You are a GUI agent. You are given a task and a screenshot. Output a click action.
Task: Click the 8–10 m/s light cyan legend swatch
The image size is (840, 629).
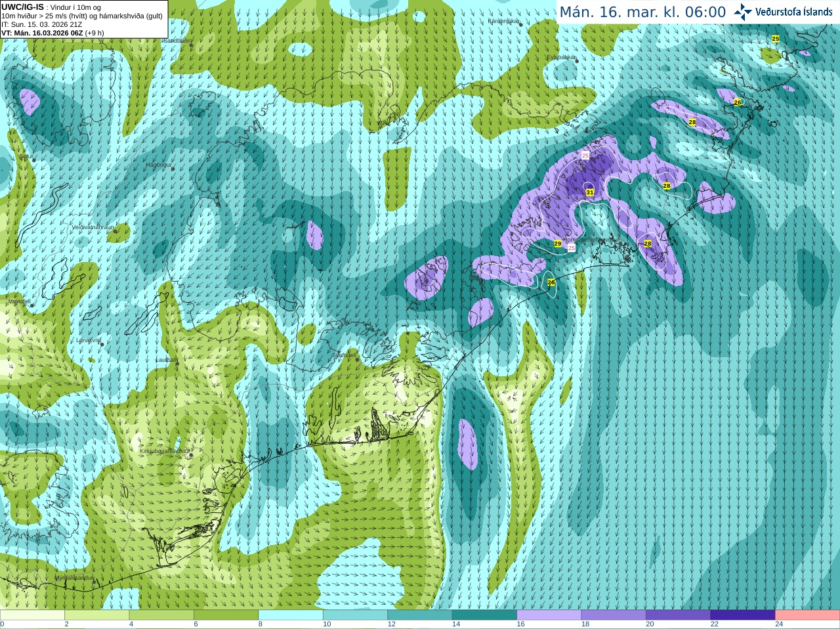click(x=291, y=615)
